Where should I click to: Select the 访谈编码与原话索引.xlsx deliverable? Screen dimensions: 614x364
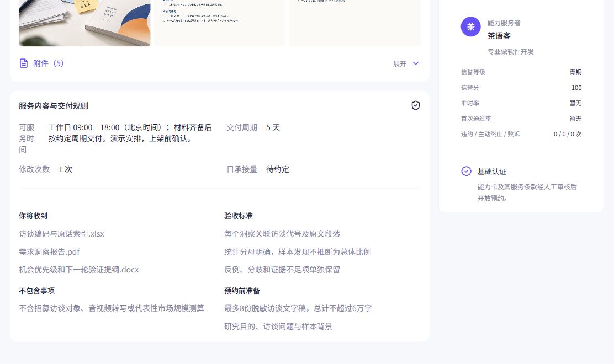pyautogui.click(x=61, y=234)
